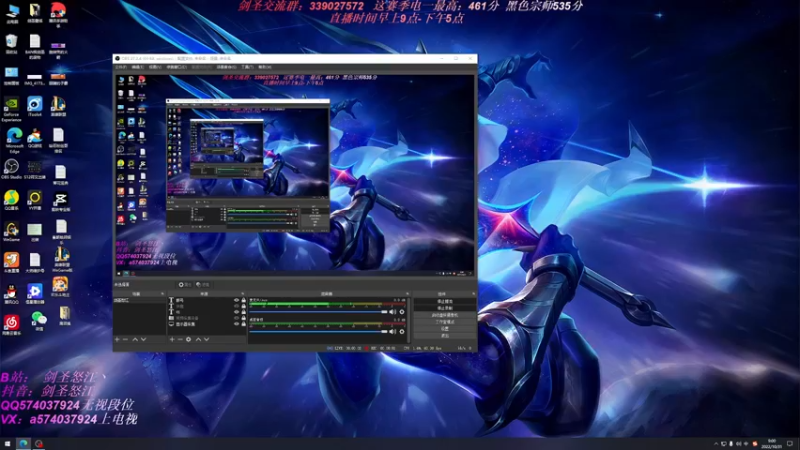Hide the first text source via eye
Screen dimensions: 800x450
click(x=236, y=301)
